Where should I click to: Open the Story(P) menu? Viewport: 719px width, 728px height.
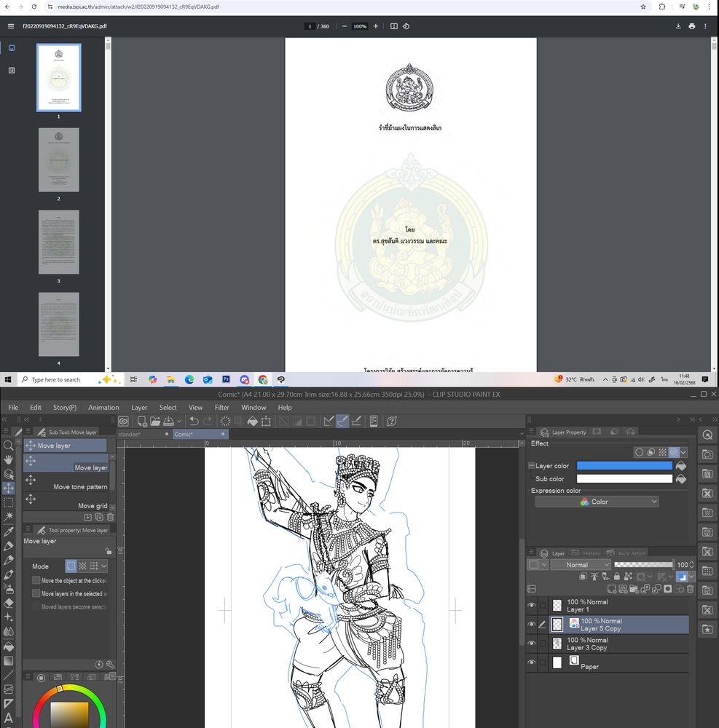(65, 407)
